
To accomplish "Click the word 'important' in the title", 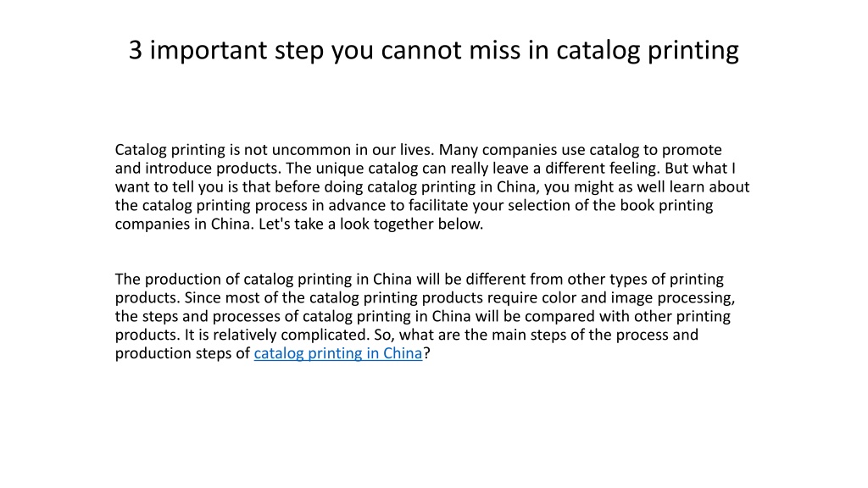I will point(209,51).
